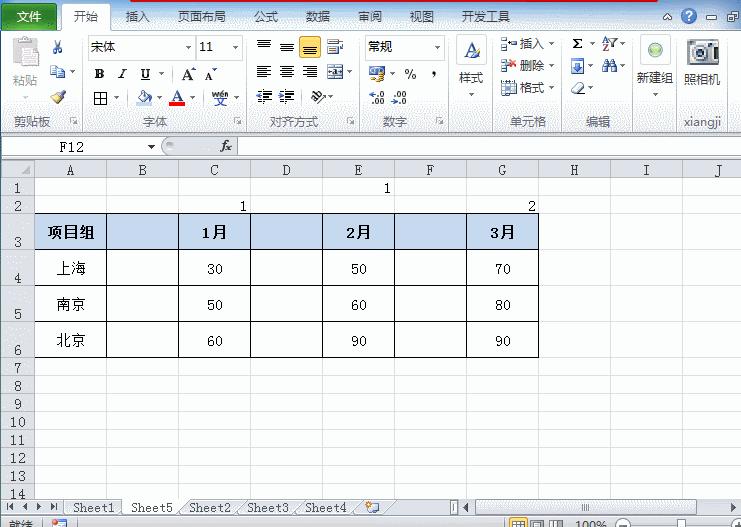This screenshot has height=527, width=741.
Task: Click accounting number format icon
Action: point(377,74)
